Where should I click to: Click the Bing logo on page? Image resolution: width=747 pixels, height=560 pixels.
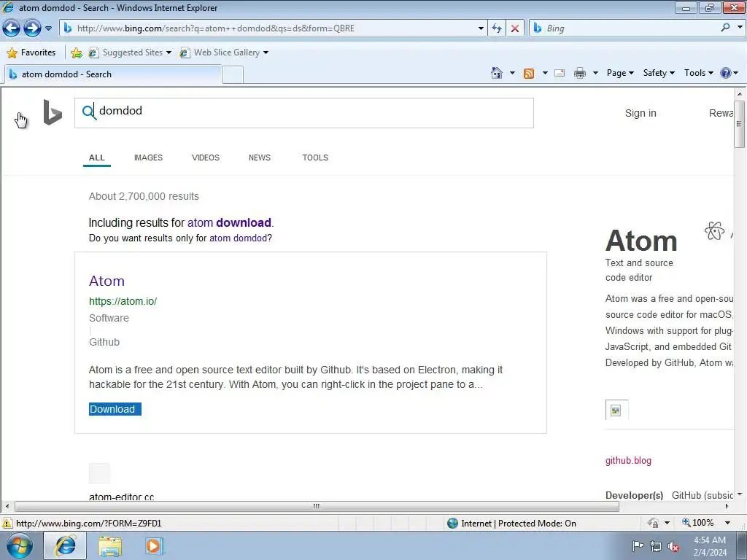53,112
